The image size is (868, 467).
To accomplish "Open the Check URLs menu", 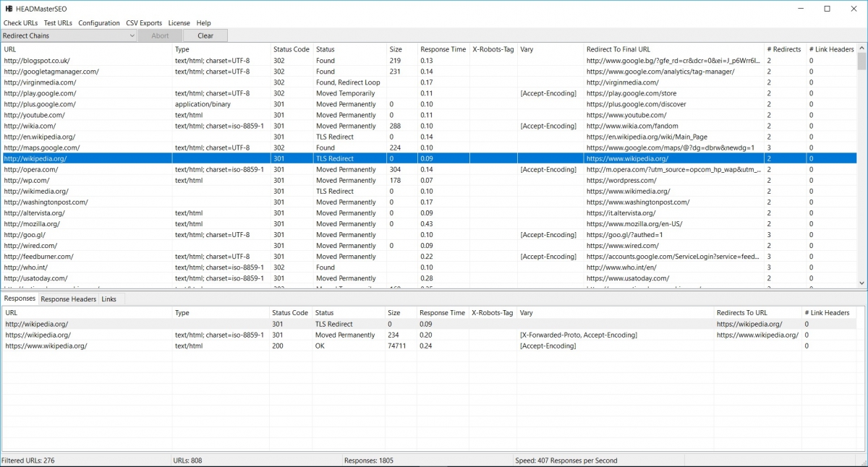I will [x=20, y=23].
